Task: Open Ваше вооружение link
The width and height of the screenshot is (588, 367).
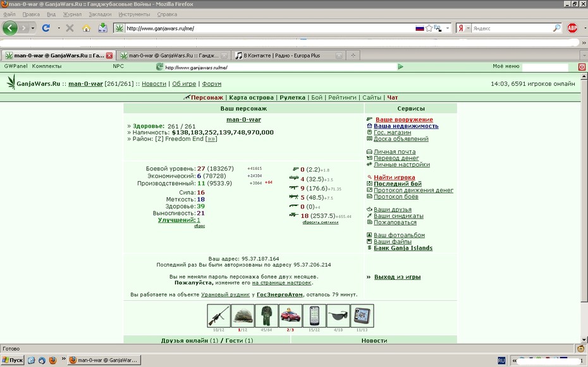Action: pos(404,119)
